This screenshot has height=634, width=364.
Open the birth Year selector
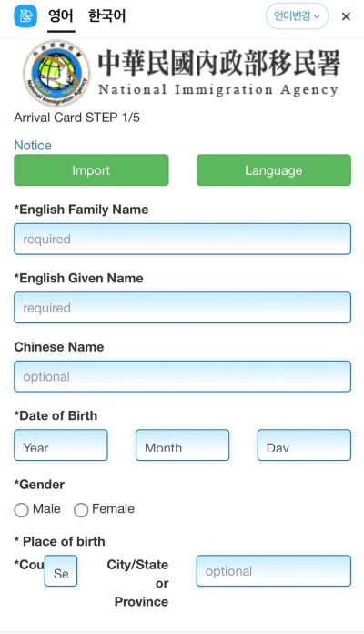click(61, 445)
